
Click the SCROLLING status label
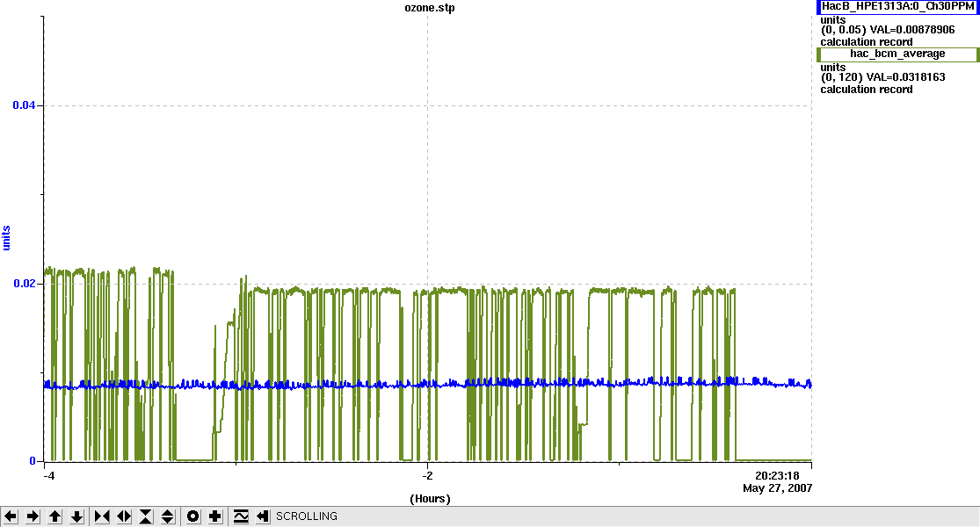coord(306,516)
